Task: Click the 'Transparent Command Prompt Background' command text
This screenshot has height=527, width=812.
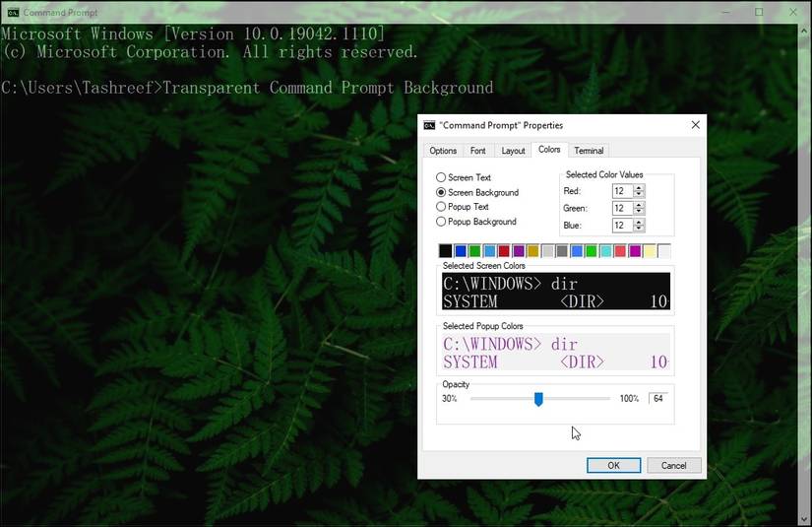Action: tap(328, 88)
